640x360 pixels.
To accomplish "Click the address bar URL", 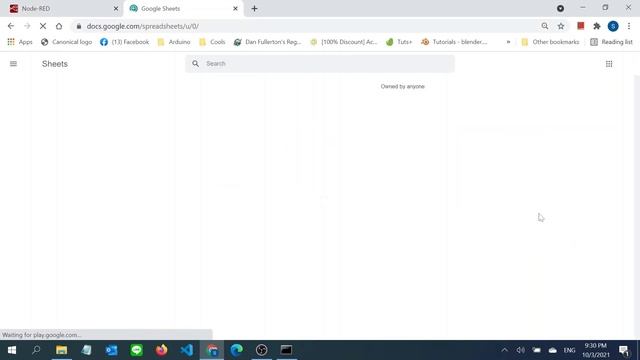I will tap(142, 26).
